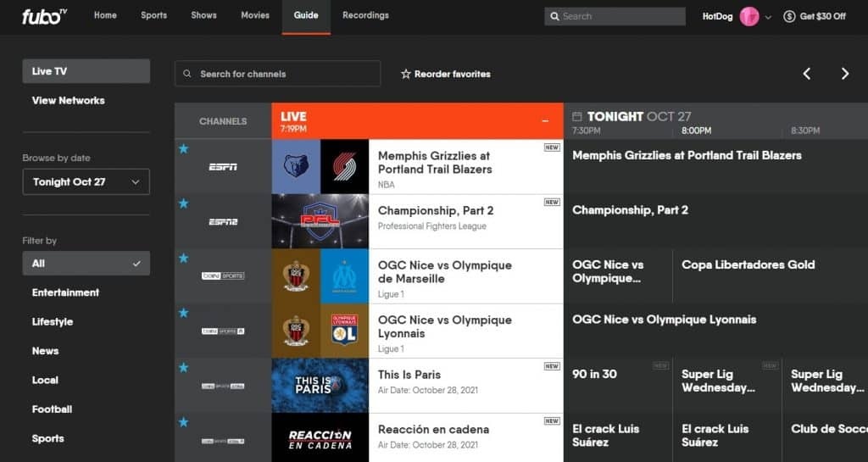868x462 pixels.
Task: Select the ESPN channel logo
Action: tap(223, 166)
